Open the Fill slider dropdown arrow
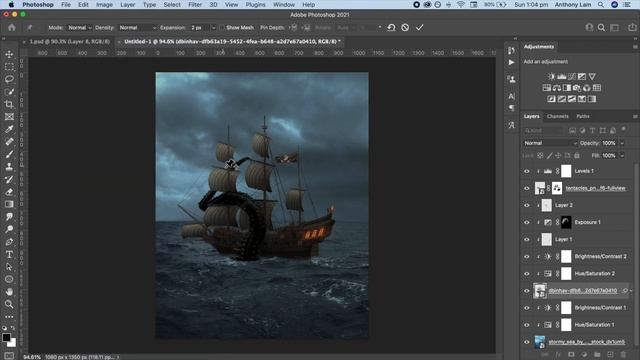Screen dimensions: 640x360 (x=622, y=156)
